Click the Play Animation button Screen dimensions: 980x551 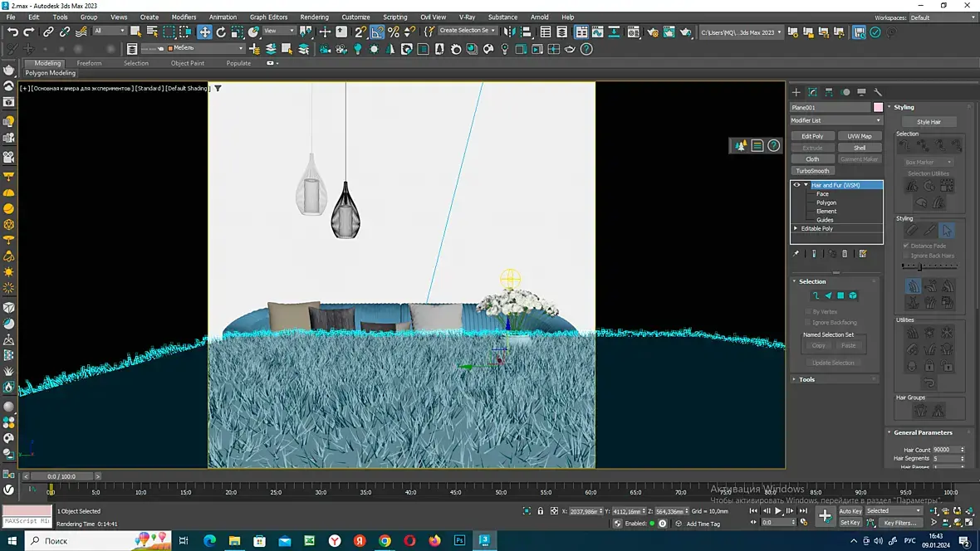pos(778,511)
